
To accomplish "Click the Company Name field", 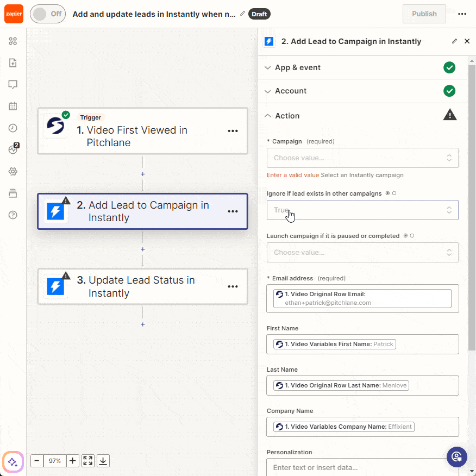I will [x=362, y=427].
